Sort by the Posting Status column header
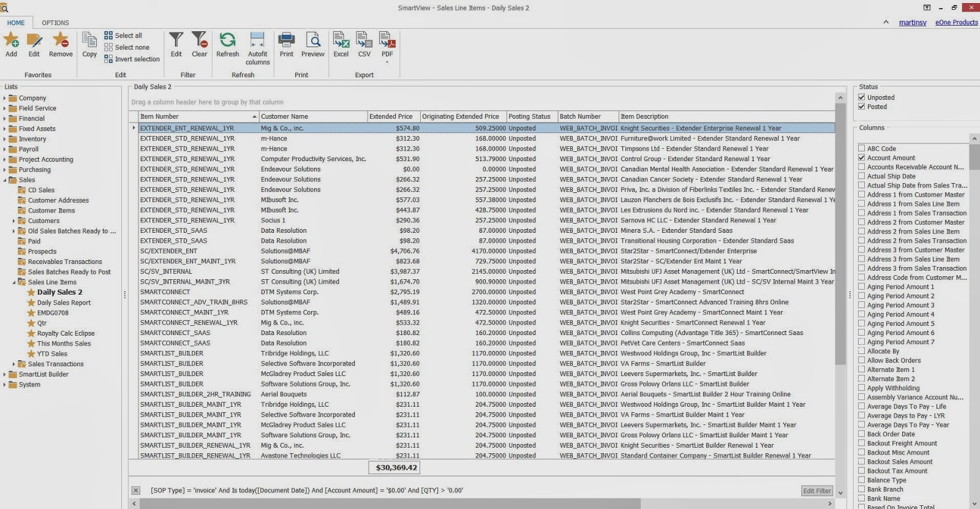The height and width of the screenshot is (509, 980). pos(531,116)
